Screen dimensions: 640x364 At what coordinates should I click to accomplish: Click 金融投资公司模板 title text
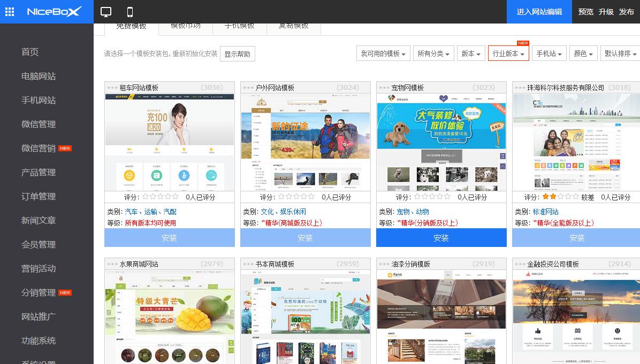[553, 264]
